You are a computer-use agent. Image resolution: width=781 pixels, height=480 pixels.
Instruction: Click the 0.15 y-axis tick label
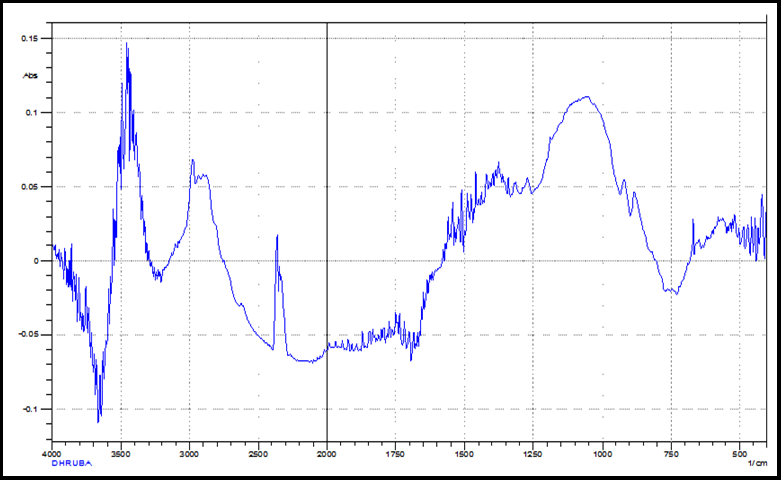coord(30,38)
